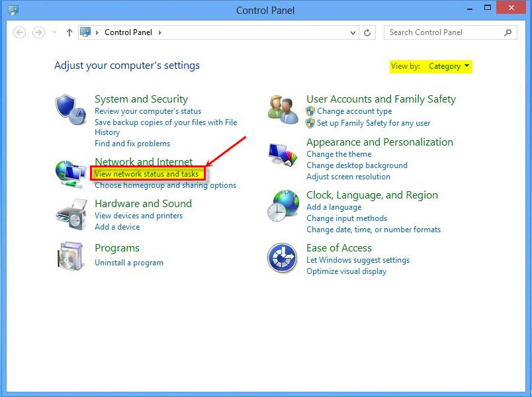This screenshot has width=532, height=397.
Task: Open Change the theme
Action: pos(339,154)
